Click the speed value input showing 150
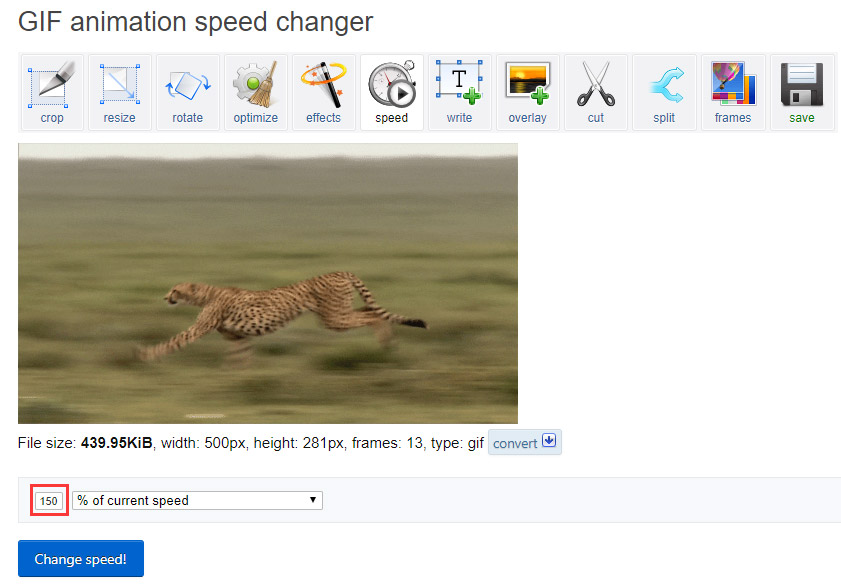Viewport: 841px width, 586px height. tap(49, 500)
